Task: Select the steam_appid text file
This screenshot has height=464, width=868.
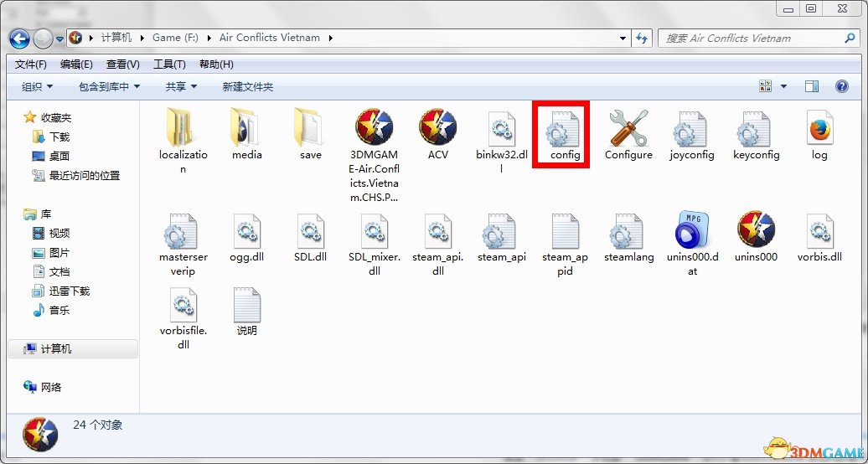Action: pyautogui.click(x=565, y=245)
